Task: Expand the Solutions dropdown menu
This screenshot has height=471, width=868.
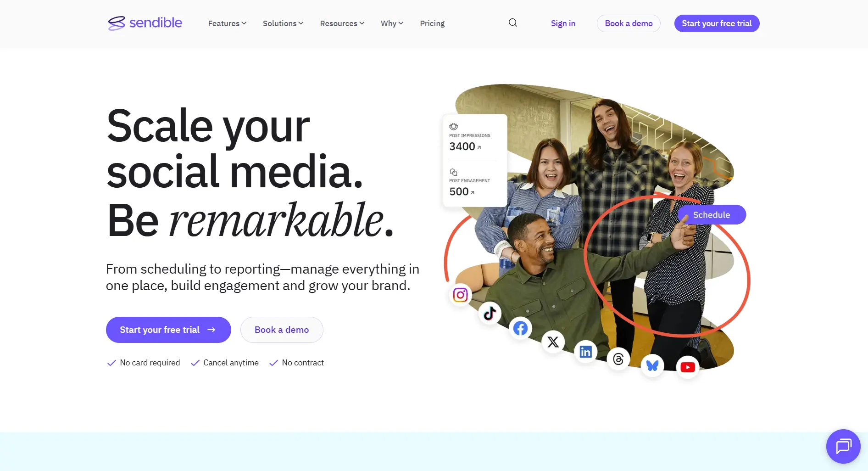Action: [x=283, y=23]
